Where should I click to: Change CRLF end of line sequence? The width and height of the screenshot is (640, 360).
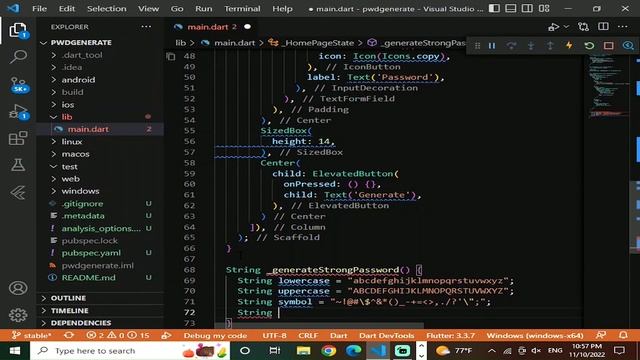click(308, 336)
